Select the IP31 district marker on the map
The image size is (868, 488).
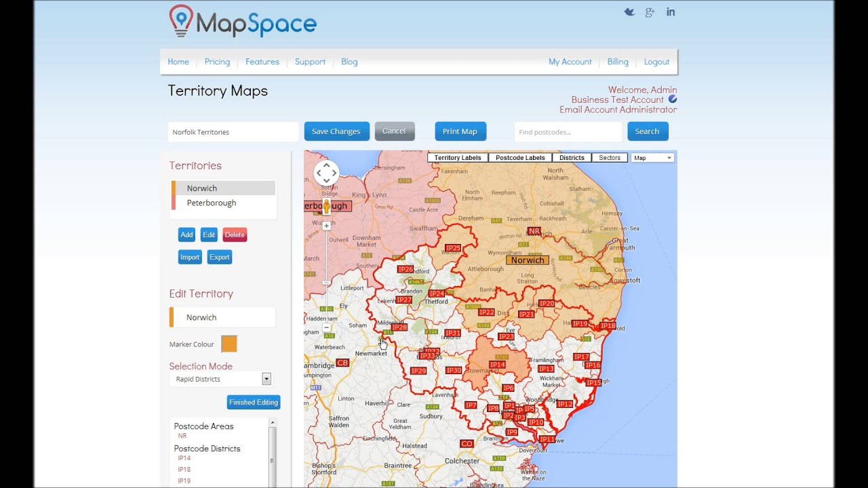pyautogui.click(x=452, y=333)
